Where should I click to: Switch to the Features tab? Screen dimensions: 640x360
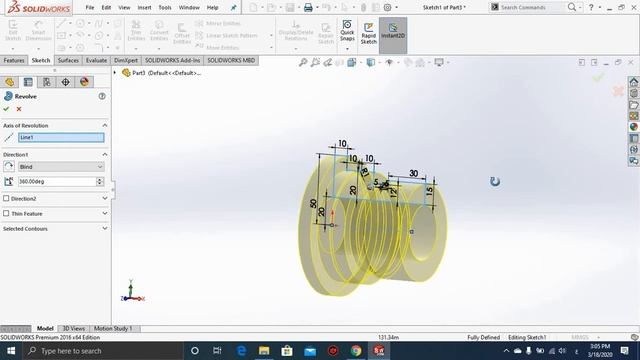pyautogui.click(x=14, y=60)
